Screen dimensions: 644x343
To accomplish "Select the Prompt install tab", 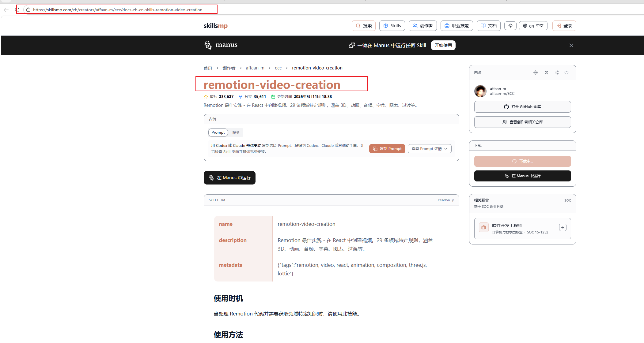I will tap(218, 132).
